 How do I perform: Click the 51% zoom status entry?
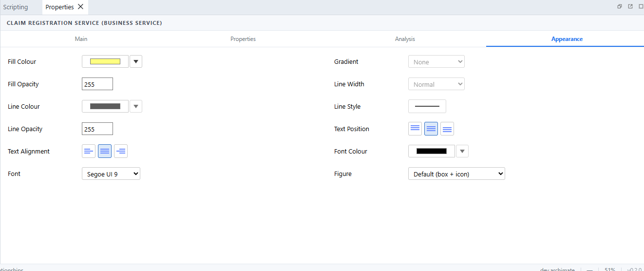[x=610, y=269]
